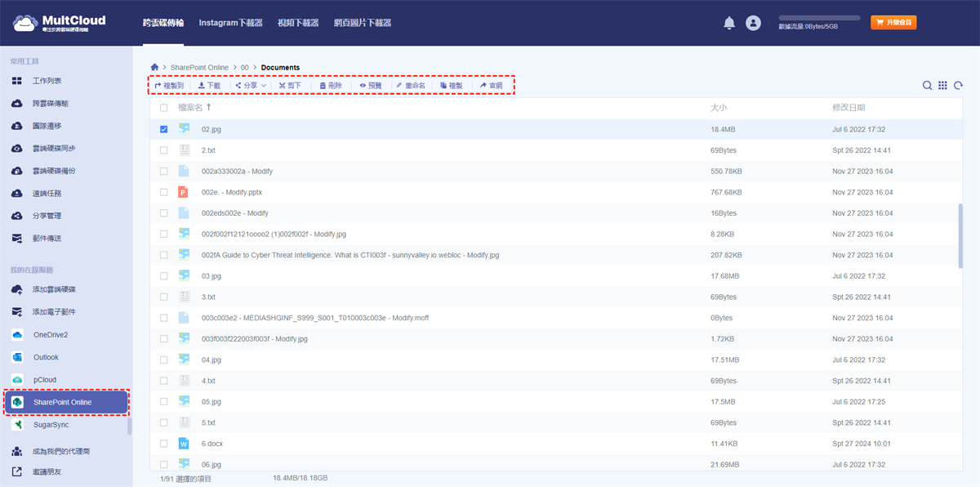Select OneDrive2 in sidebar cloud list
The height and width of the screenshot is (487, 980).
[x=51, y=335]
